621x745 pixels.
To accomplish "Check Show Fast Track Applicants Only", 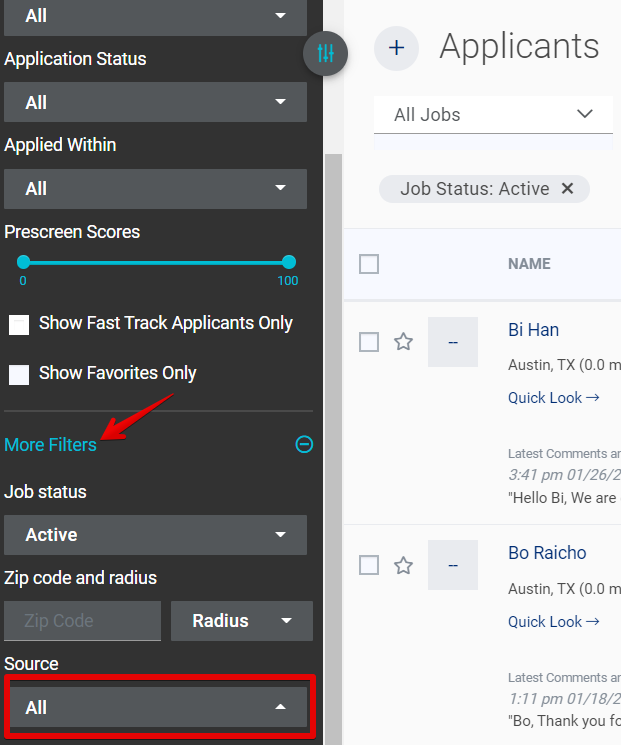I will [19, 325].
